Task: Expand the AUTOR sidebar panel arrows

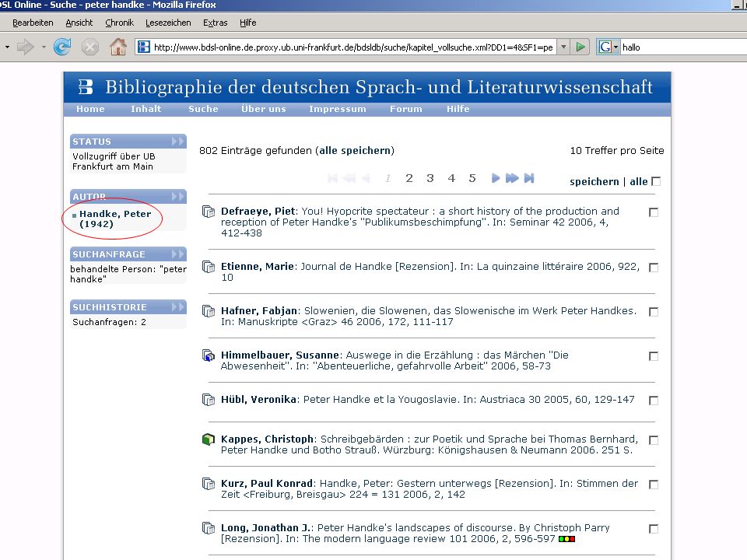Action: (177, 197)
